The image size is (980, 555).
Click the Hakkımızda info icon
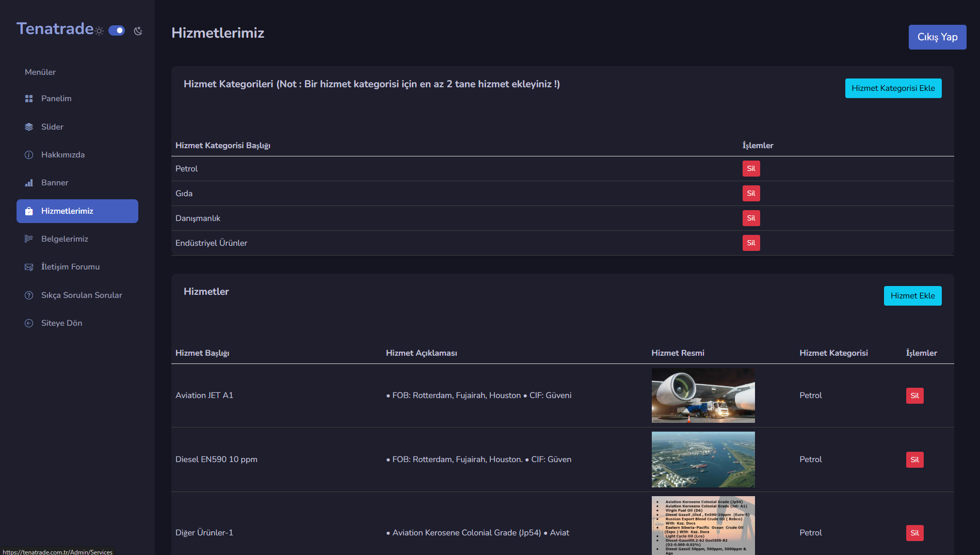(x=29, y=155)
